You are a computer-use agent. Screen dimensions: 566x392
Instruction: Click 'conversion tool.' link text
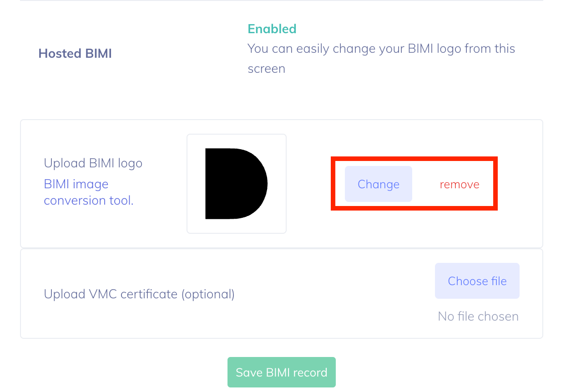89,201
